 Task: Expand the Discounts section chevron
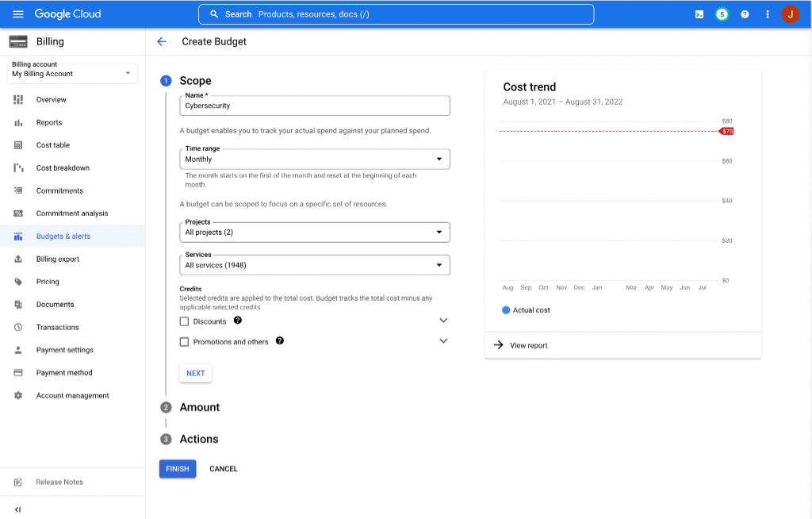[x=443, y=321]
